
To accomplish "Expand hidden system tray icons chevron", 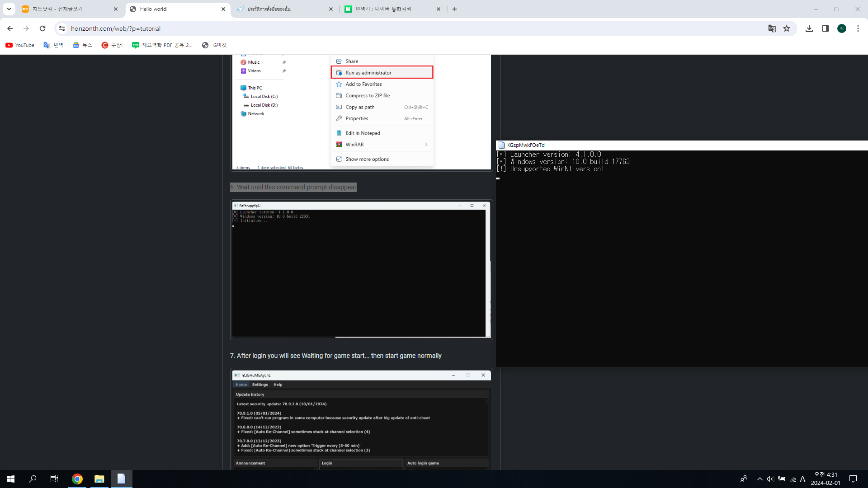I will coord(759,479).
